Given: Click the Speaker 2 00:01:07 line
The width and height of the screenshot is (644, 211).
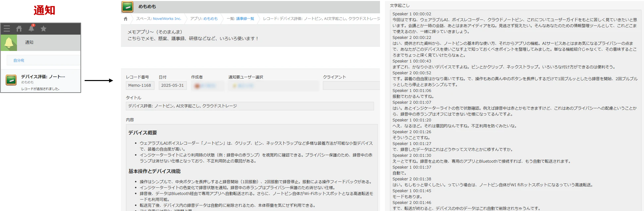Looking at the screenshot, I should (x=412, y=103).
